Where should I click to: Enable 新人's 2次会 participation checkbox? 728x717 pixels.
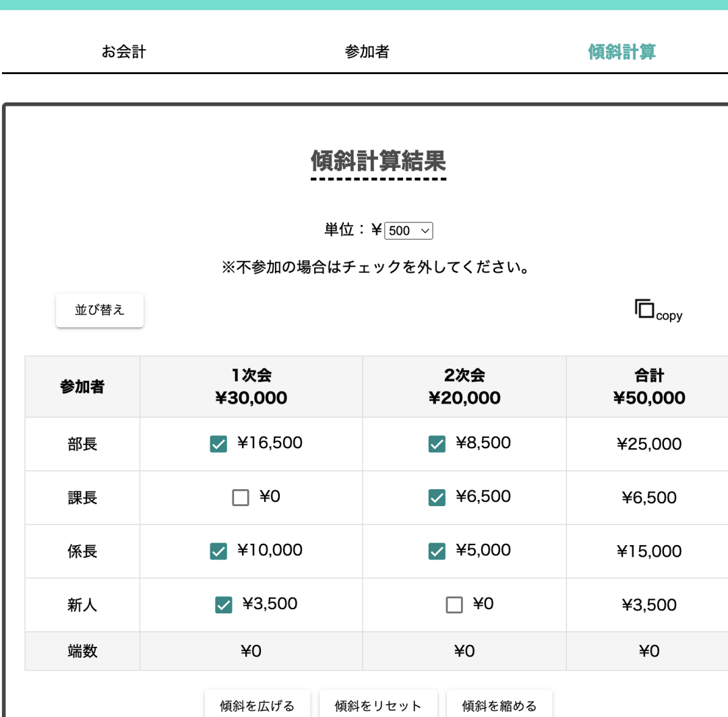point(454,605)
